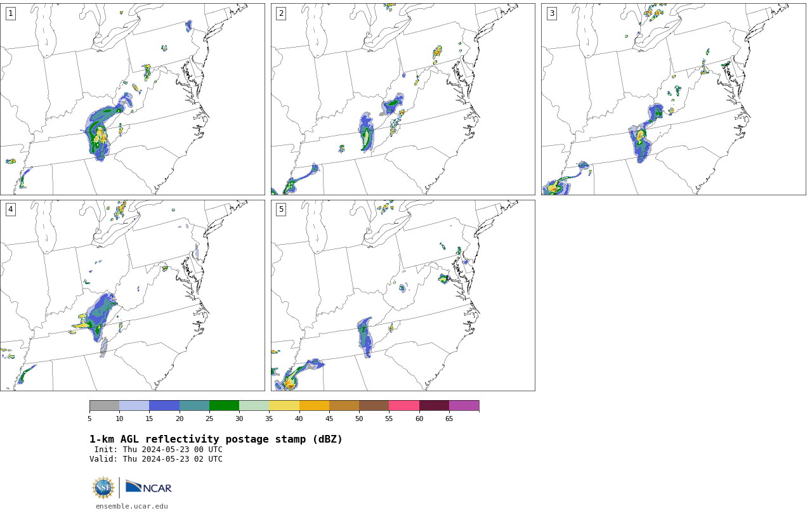Screen dimensions: 812x513
Task: Click the number 4 panel label
Action: 10,209
